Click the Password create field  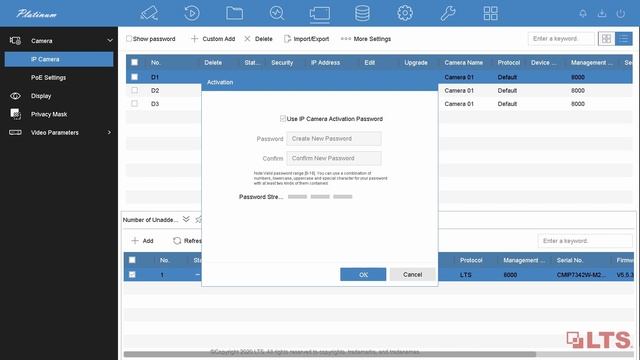334,139
